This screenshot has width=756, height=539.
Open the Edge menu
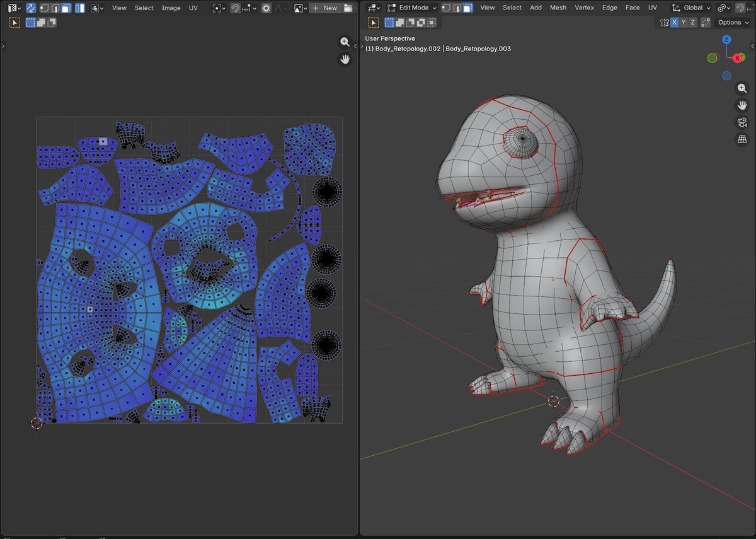click(x=610, y=8)
